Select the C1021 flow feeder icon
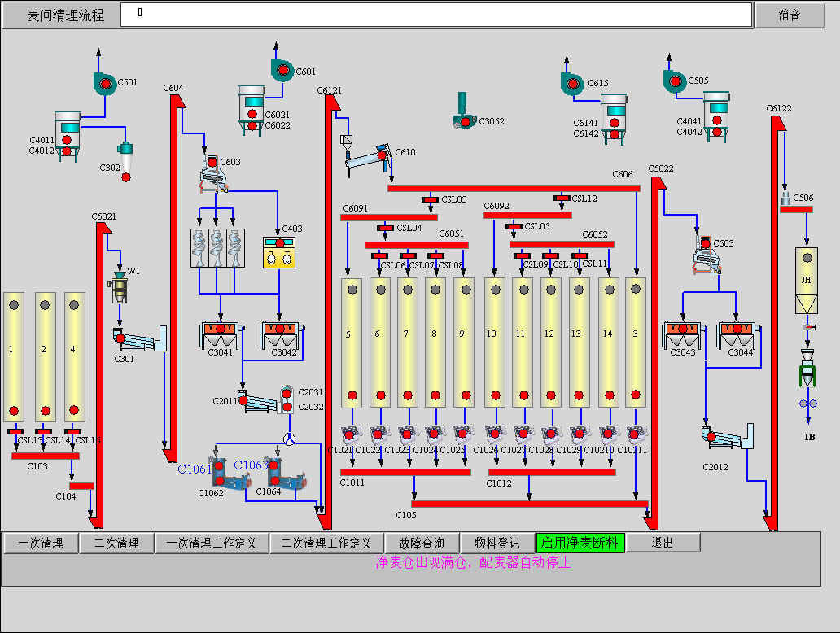840x633 pixels. pos(351,433)
